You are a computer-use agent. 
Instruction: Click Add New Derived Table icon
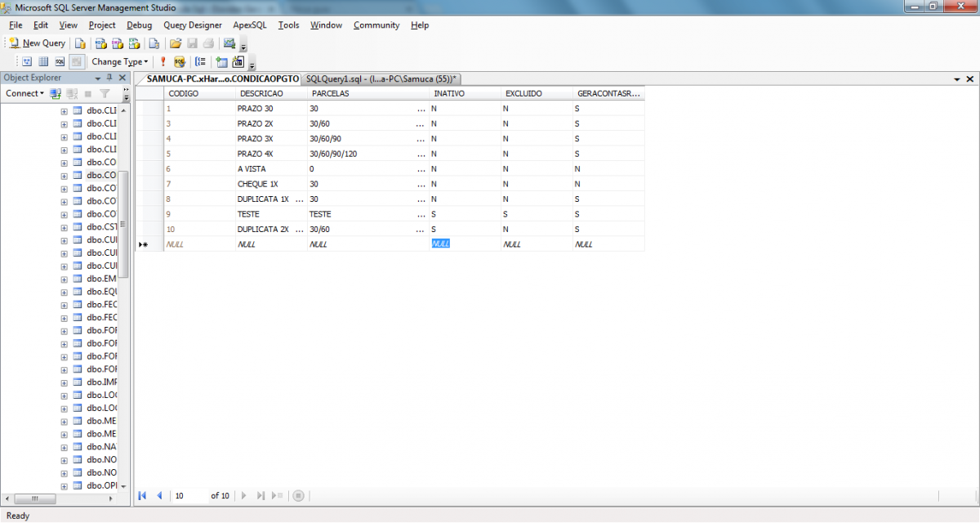238,61
